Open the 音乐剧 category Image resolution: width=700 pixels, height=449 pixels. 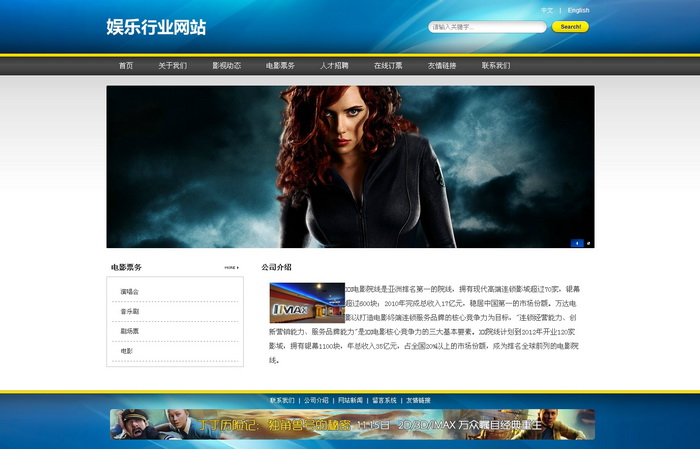pos(129,312)
